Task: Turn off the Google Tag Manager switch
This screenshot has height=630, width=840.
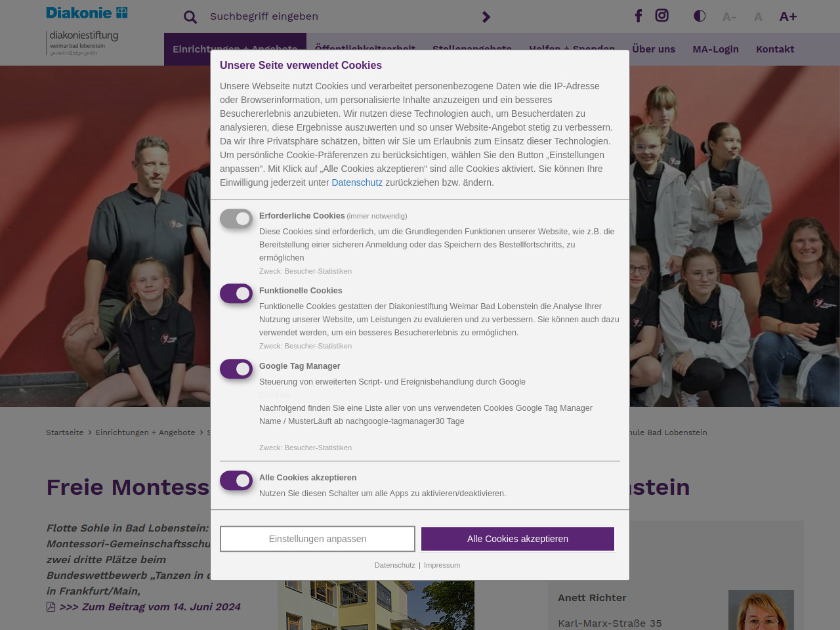Action: [x=236, y=369]
